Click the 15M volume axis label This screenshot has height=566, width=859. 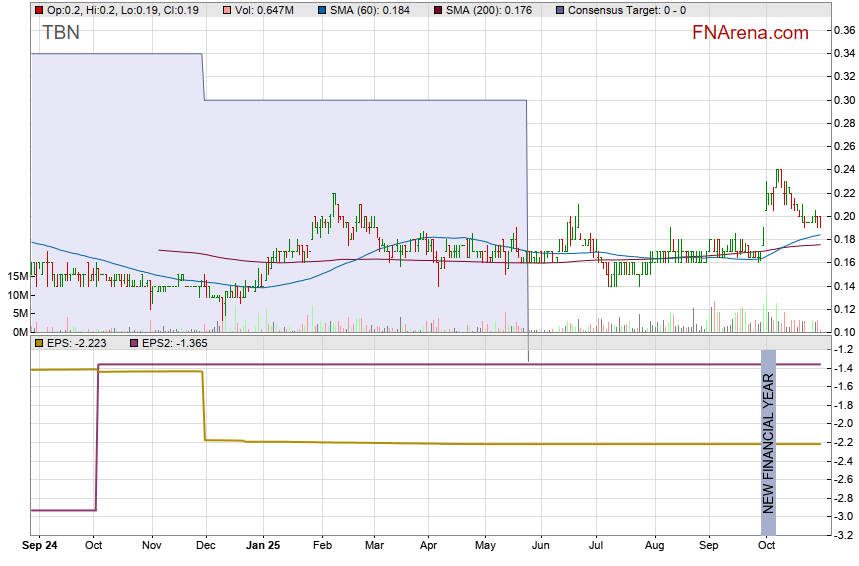point(14,276)
